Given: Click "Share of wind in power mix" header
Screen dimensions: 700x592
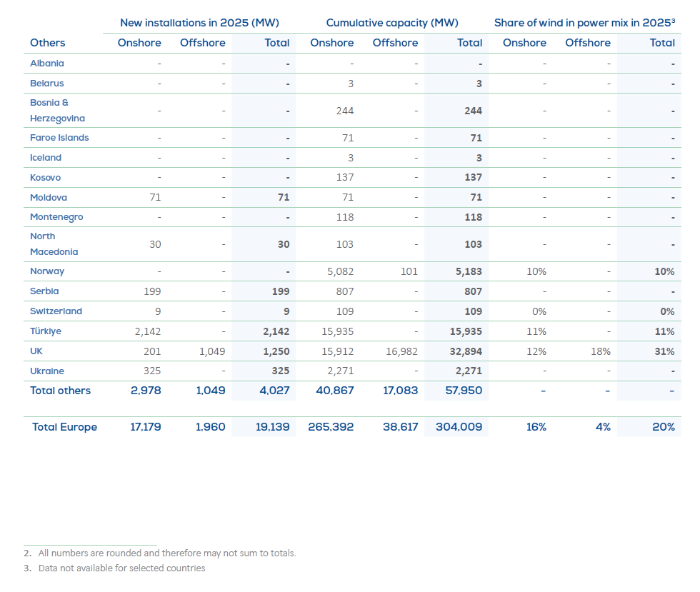Looking at the screenshot, I should (584, 23).
